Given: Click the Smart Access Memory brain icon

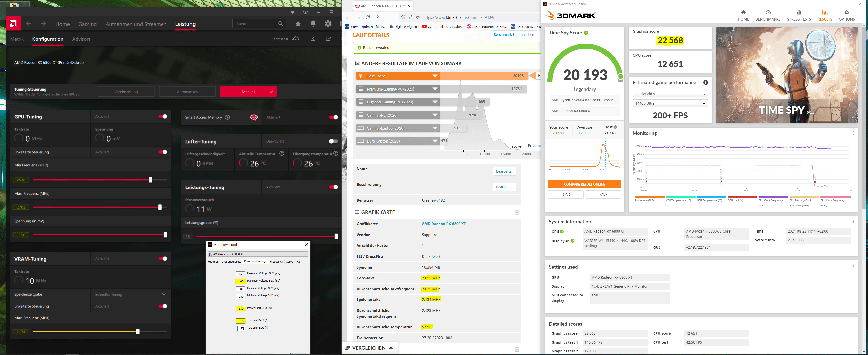Looking at the screenshot, I should click(x=254, y=117).
